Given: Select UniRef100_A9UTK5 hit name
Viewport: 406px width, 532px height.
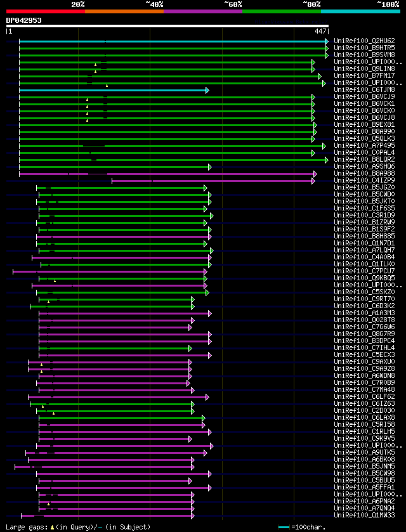Looking at the screenshot, I should (x=364, y=453).
